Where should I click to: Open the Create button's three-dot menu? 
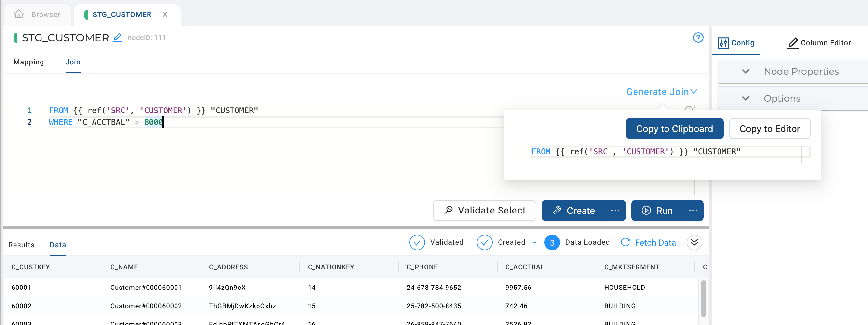tap(615, 211)
